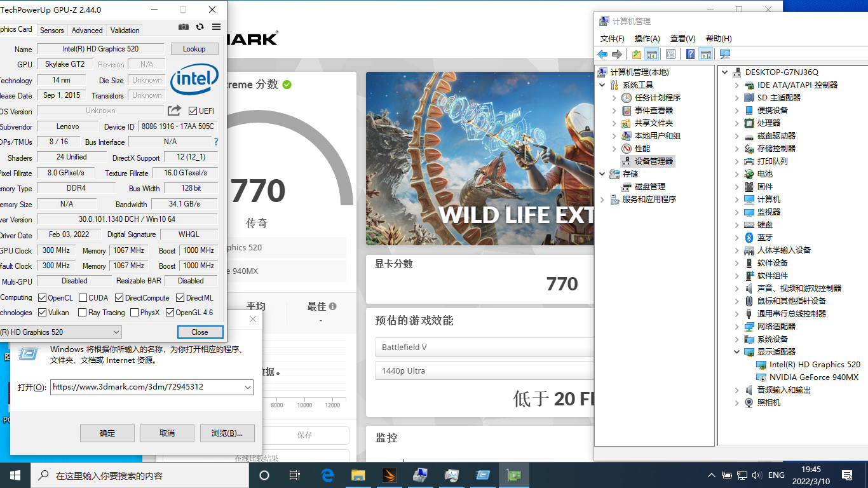Toggle the Ray Tracing checkbox

82,312
